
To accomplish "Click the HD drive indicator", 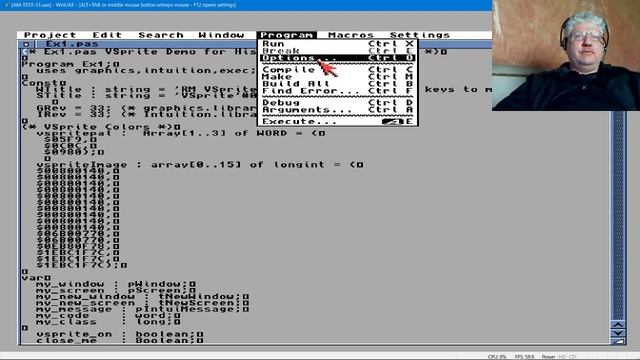I will (x=562, y=357).
